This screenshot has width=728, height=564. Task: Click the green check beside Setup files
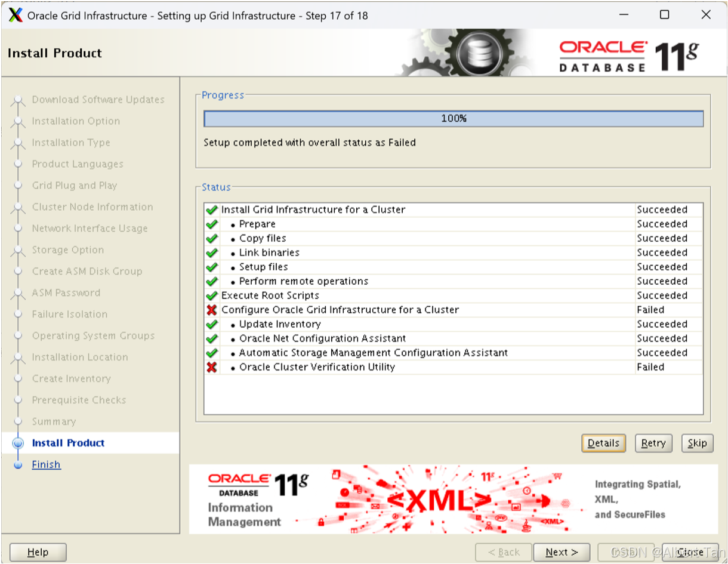[x=211, y=267]
